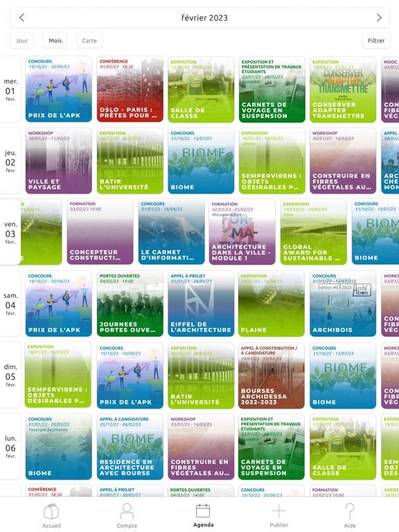Viewport: 399px width, 532px height.
Task: Open Salle de classe card on lun. 06
Action: (x=343, y=447)
